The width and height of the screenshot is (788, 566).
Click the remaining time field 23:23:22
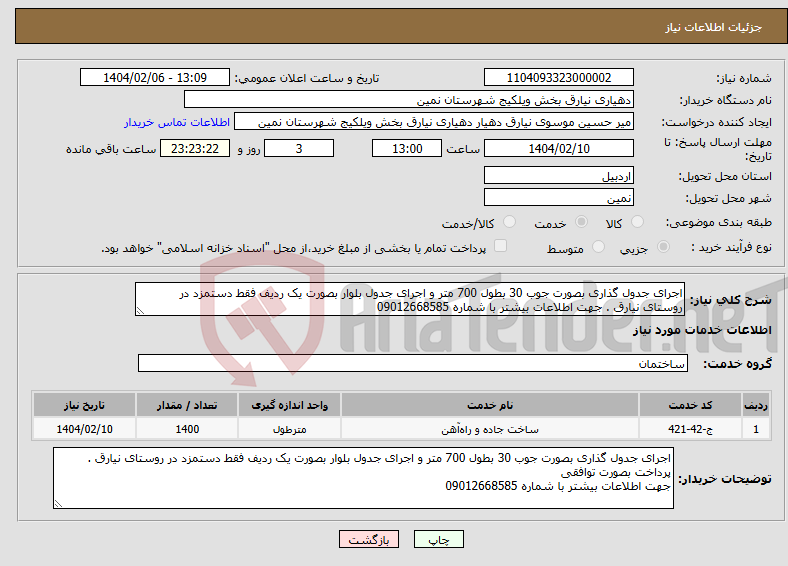click(x=195, y=148)
